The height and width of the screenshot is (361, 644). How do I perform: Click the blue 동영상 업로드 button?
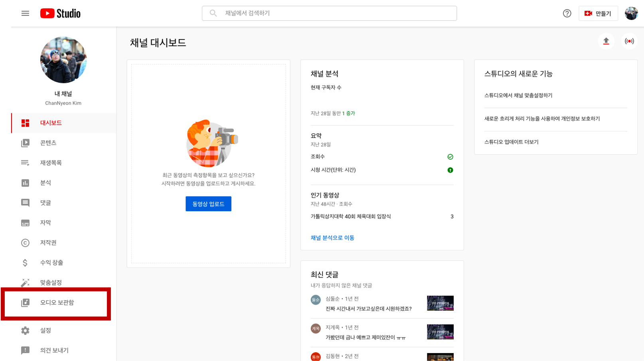pyautogui.click(x=208, y=204)
